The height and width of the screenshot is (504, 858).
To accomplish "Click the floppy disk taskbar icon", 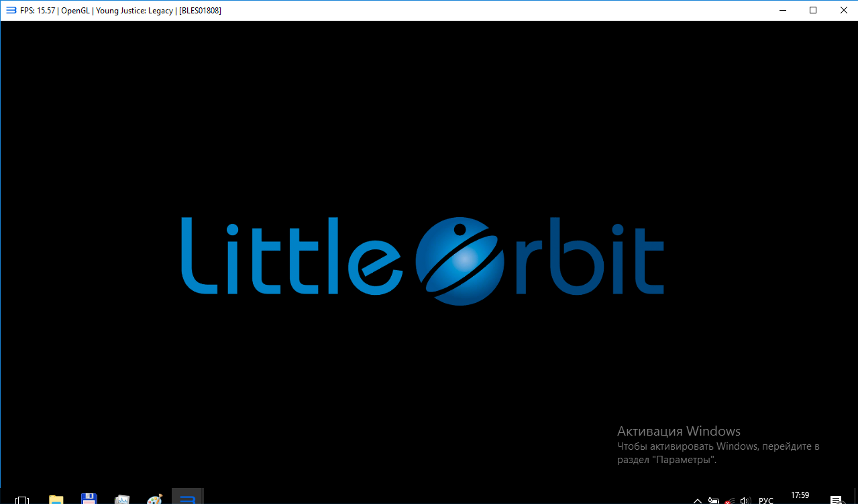I will click(x=89, y=499).
